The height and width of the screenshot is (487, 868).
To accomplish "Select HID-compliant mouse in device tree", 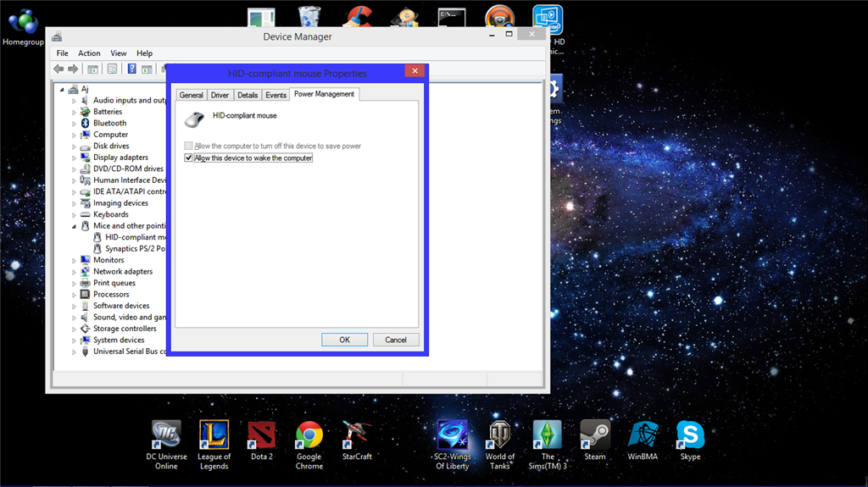I will pos(136,237).
